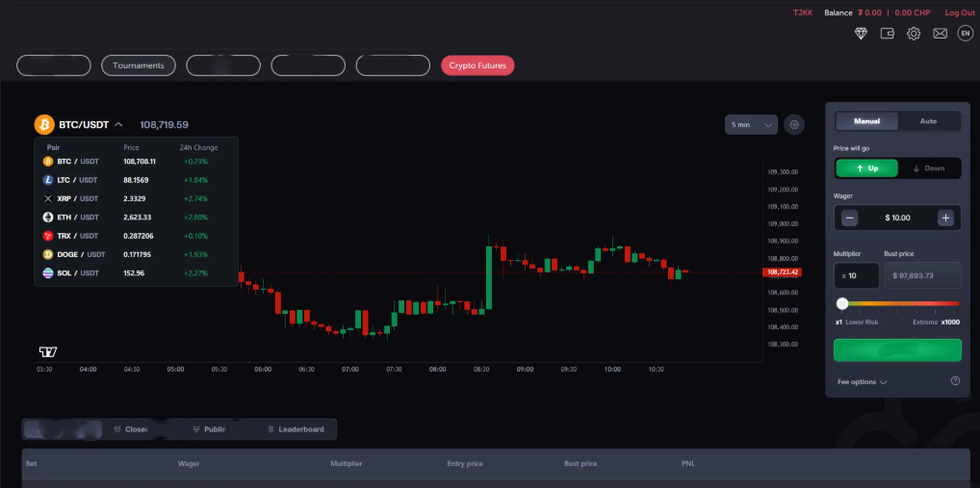Screen dimensions: 980x488
Task: Open account settings gear in header
Action: (914, 34)
